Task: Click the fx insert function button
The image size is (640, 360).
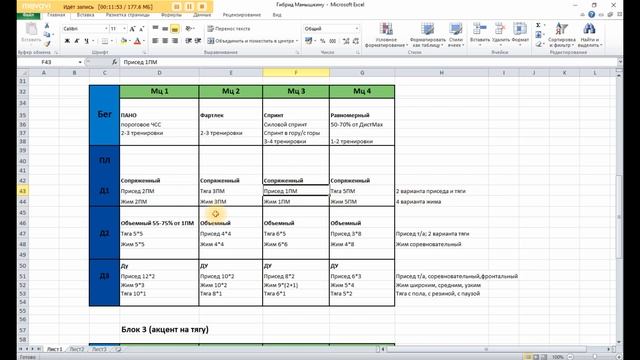Action: (x=115, y=62)
